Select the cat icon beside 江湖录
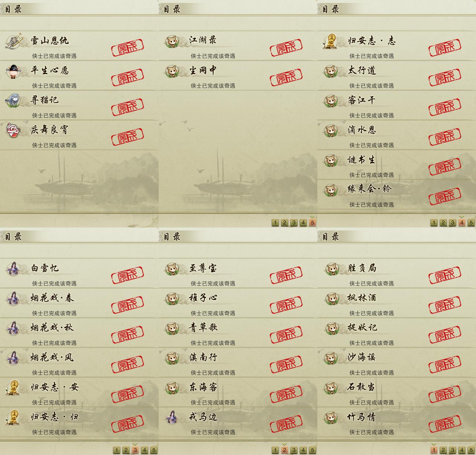This screenshot has height=455, width=476. [172, 41]
